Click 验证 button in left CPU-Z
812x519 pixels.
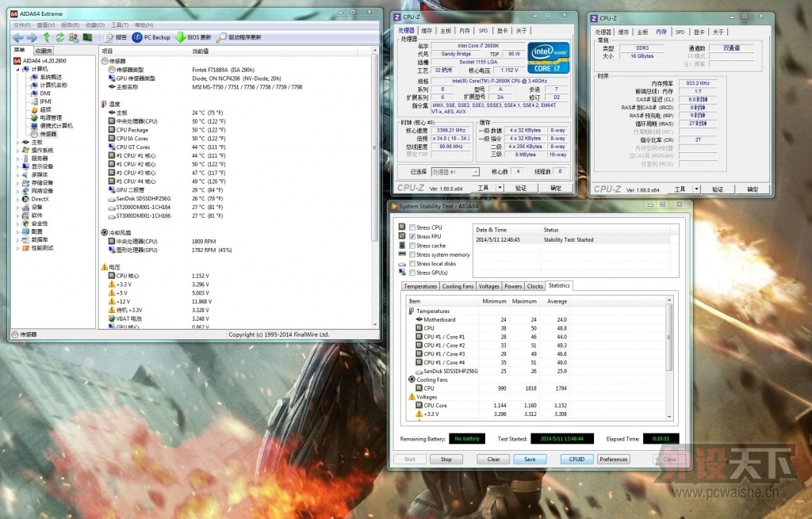point(521,188)
